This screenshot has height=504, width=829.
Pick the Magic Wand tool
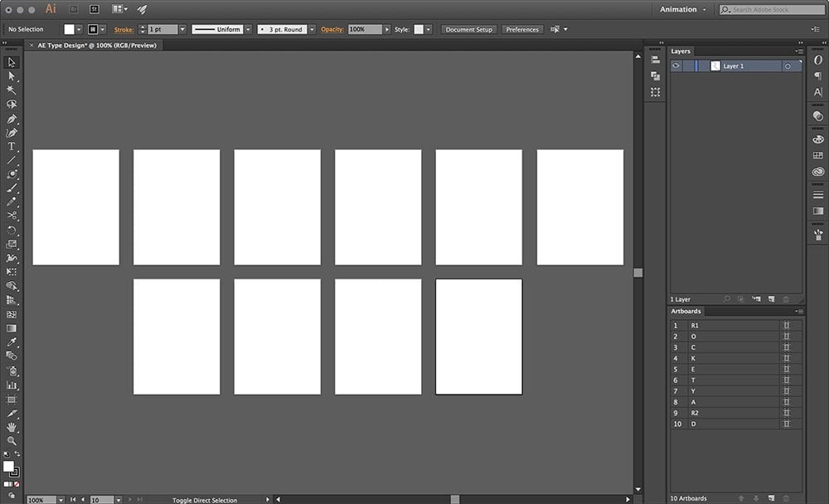click(12, 90)
